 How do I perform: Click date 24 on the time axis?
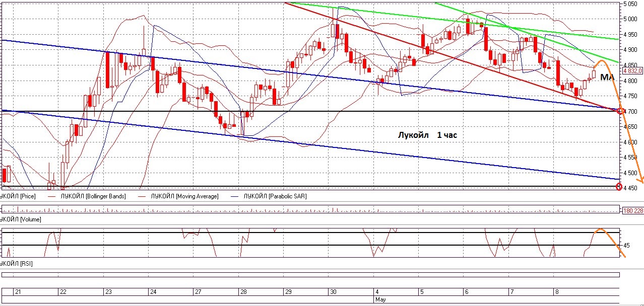click(153, 292)
